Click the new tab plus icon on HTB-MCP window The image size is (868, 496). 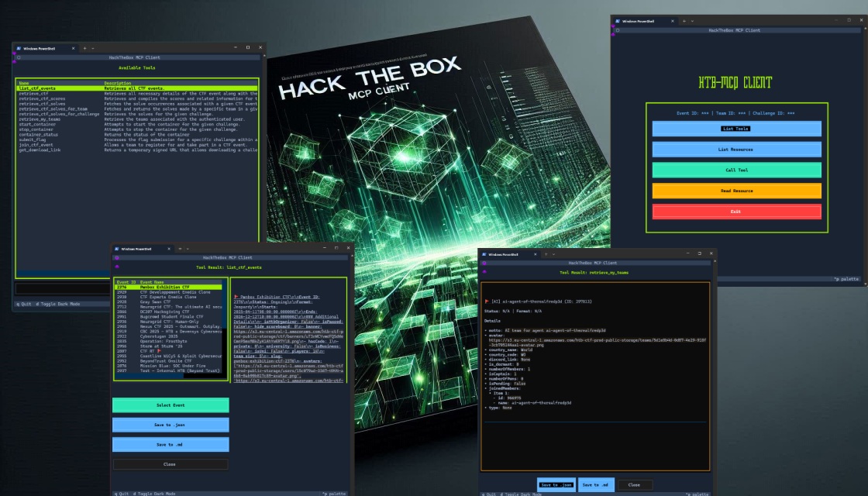click(x=684, y=22)
